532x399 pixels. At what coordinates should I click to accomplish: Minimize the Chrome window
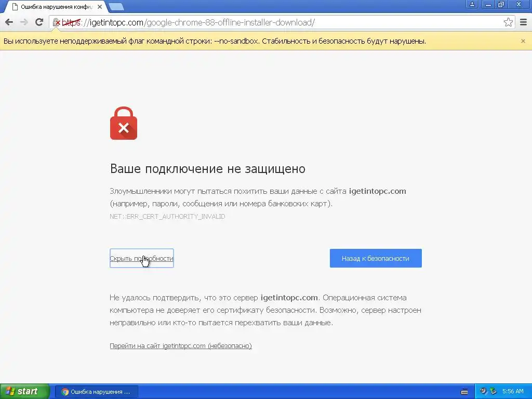click(x=488, y=4)
